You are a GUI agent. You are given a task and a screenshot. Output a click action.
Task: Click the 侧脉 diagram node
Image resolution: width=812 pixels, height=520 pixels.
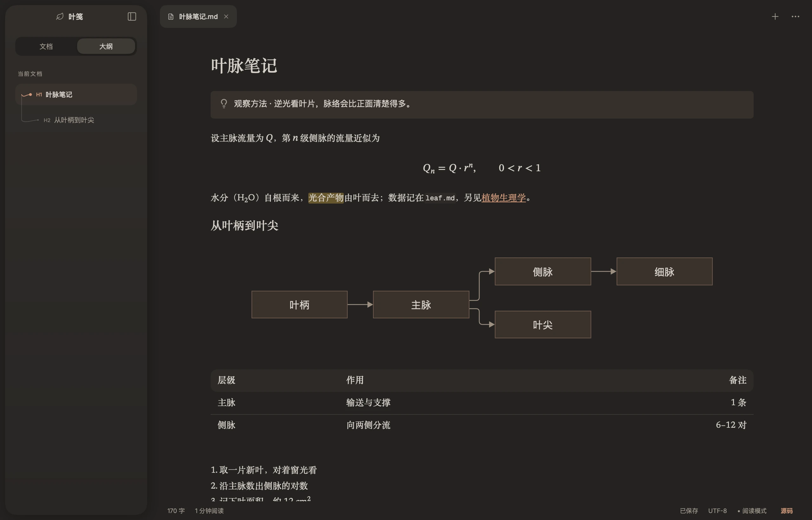click(x=543, y=271)
